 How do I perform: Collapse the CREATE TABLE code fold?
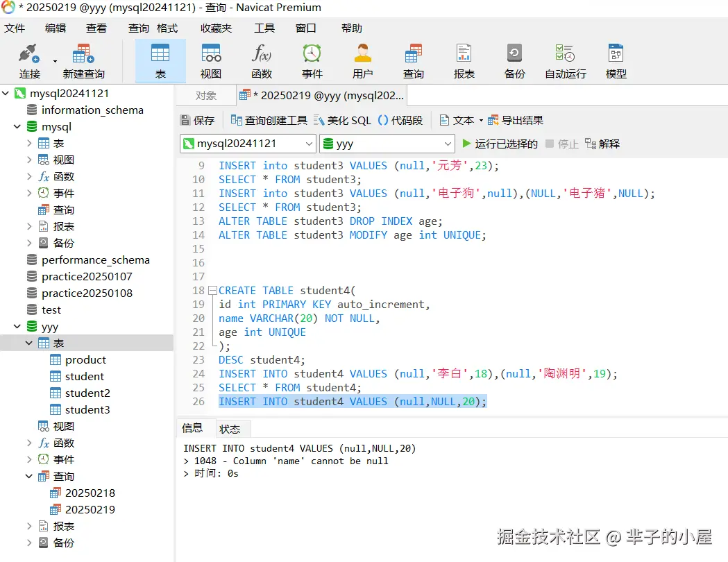[x=212, y=291]
